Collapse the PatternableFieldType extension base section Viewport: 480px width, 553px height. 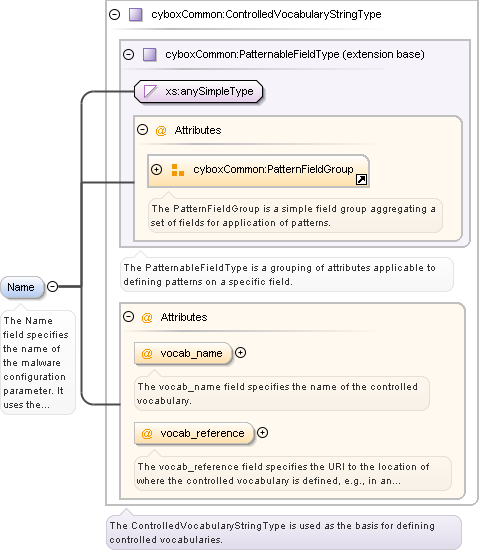[129, 54]
